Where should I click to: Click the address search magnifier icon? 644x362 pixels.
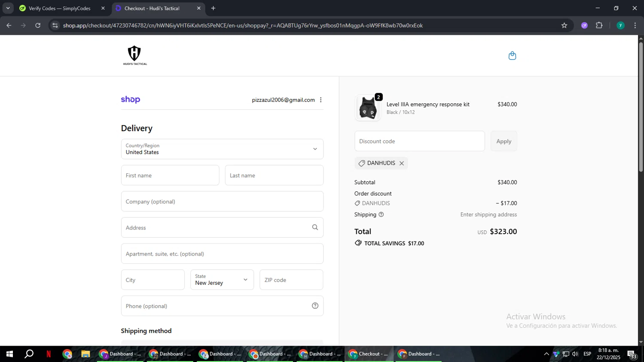[x=315, y=227]
